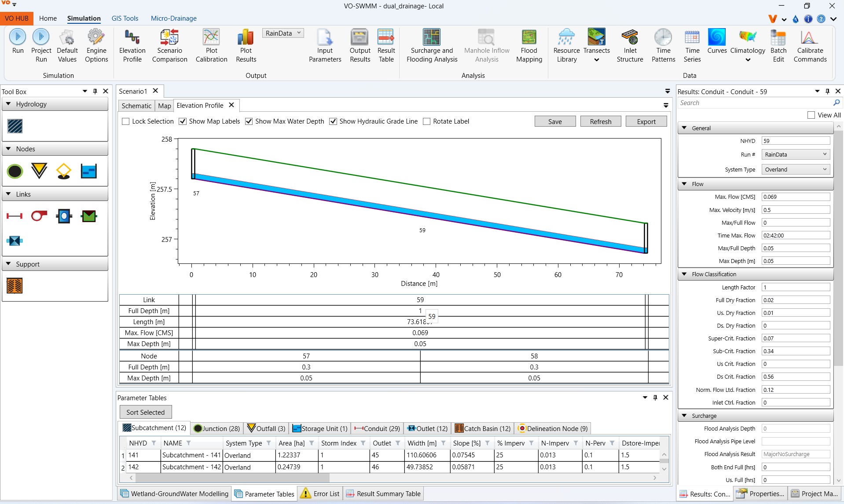Check the View All box
The height and width of the screenshot is (504, 844).
tap(811, 115)
